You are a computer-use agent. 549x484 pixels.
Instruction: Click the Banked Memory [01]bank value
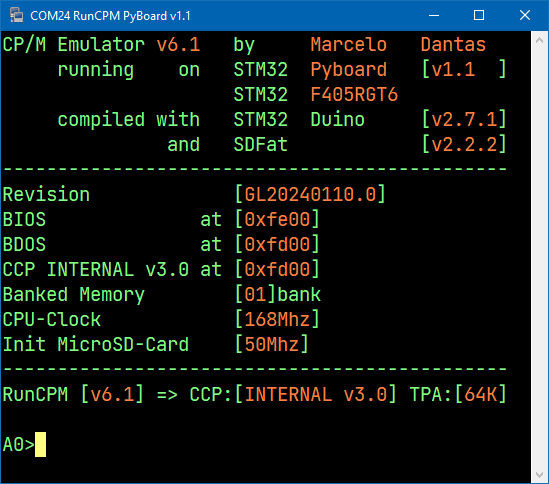coord(278,295)
